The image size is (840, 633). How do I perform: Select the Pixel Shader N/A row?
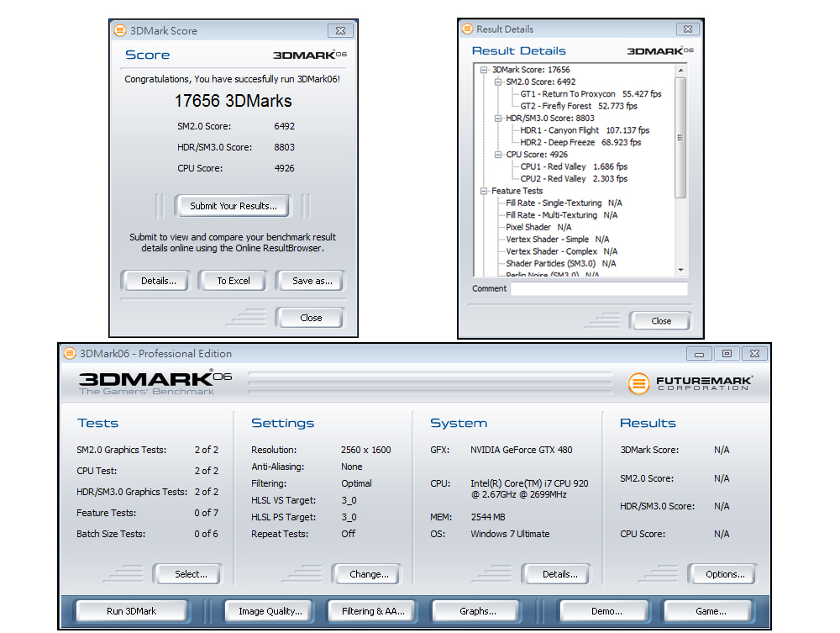[538, 227]
